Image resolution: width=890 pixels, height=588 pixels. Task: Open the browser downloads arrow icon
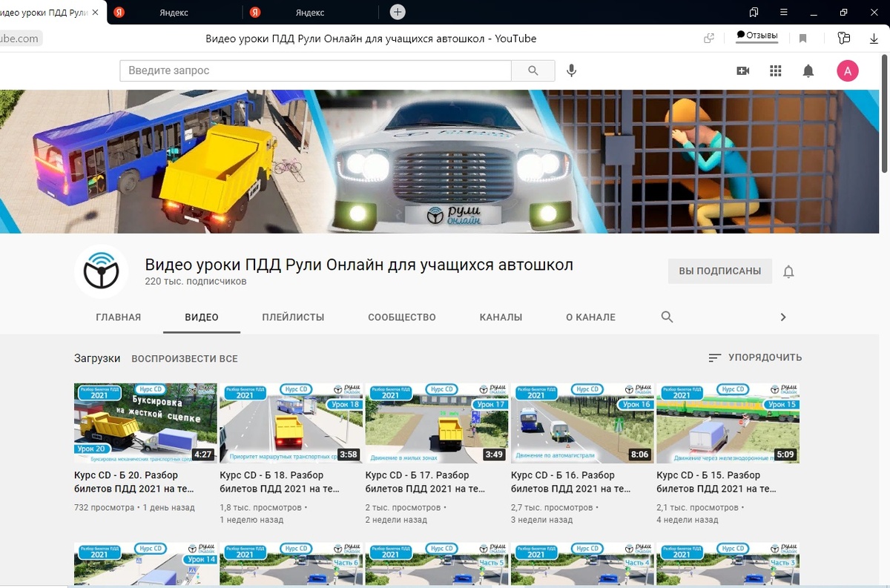[x=874, y=39]
